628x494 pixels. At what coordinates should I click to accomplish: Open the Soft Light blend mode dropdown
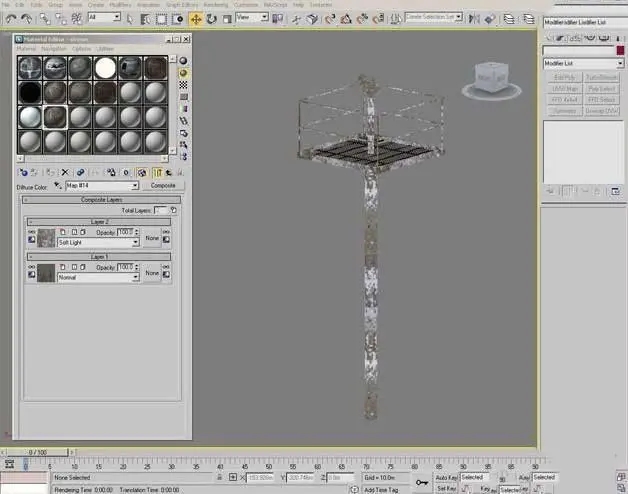(98, 242)
